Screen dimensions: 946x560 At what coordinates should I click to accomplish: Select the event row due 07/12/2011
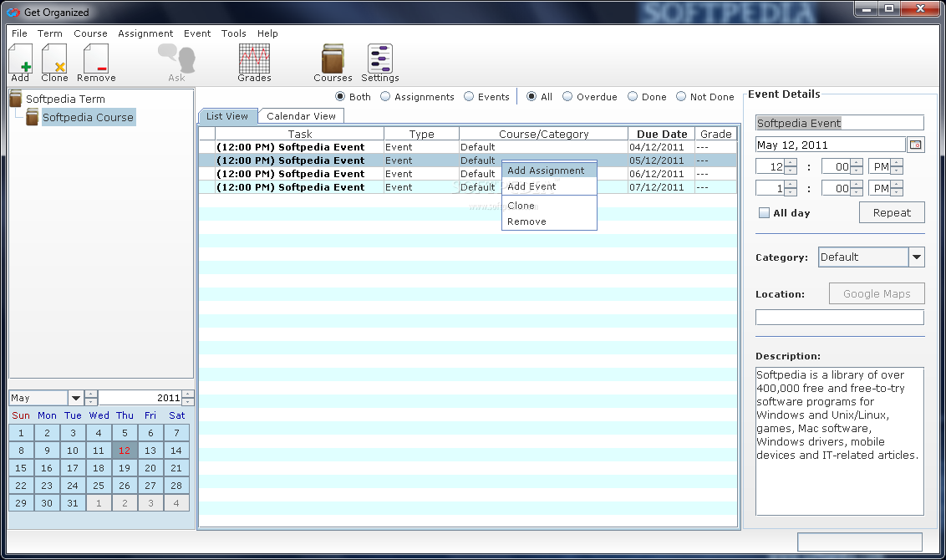click(x=468, y=187)
